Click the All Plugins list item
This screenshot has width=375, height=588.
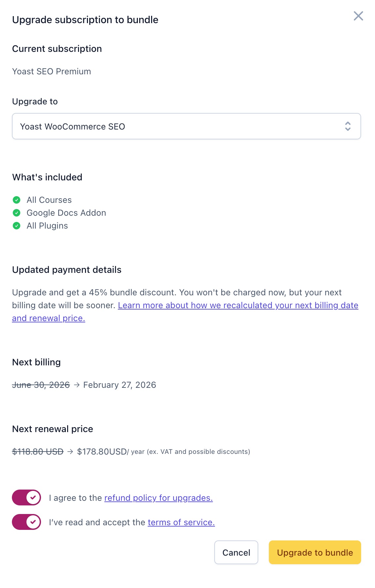point(47,226)
